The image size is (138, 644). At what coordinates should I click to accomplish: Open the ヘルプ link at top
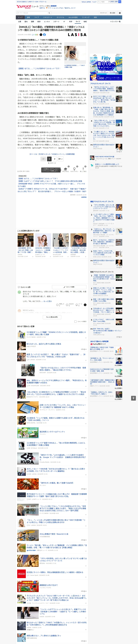(94, 2)
